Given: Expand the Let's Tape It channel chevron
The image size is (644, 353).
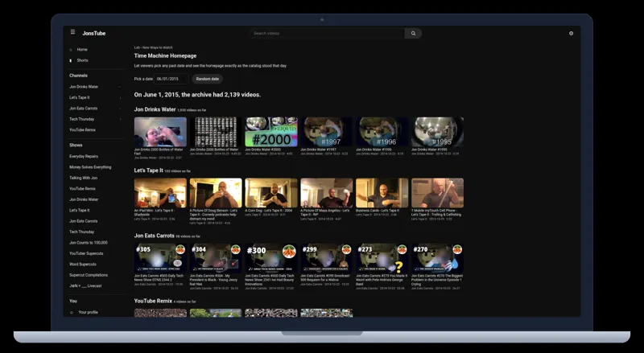Looking at the screenshot, I should point(120,97).
